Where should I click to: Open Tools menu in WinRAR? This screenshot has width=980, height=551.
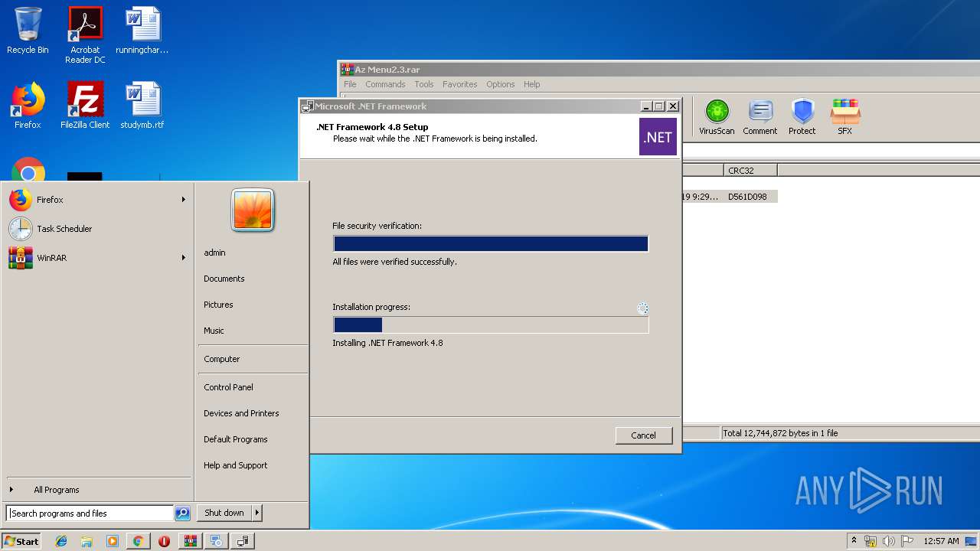point(424,84)
